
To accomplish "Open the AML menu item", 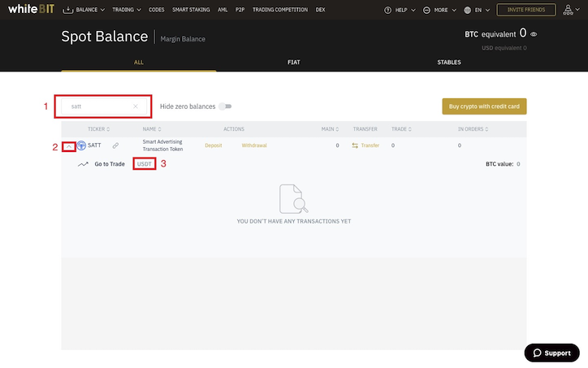I will [x=223, y=10].
